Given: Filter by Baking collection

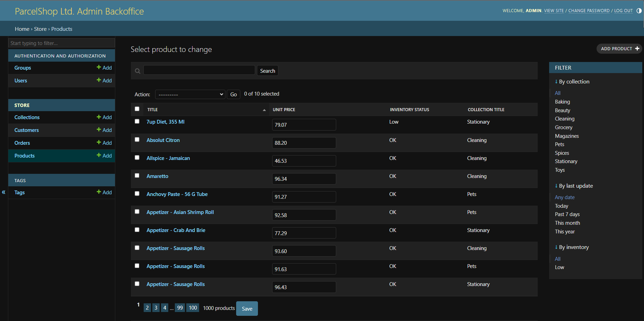Looking at the screenshot, I should pyautogui.click(x=562, y=102).
